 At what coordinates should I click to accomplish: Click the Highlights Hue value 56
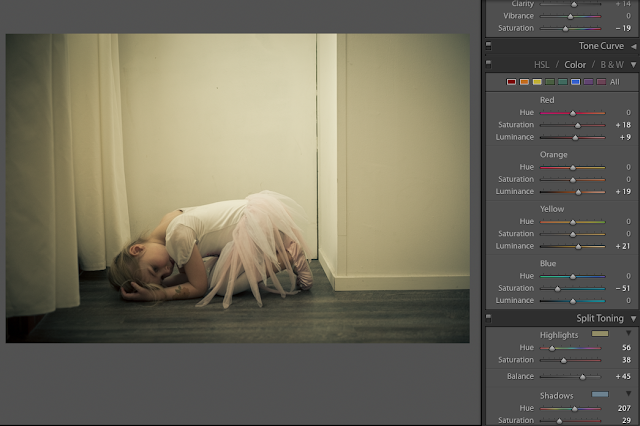coord(627,348)
